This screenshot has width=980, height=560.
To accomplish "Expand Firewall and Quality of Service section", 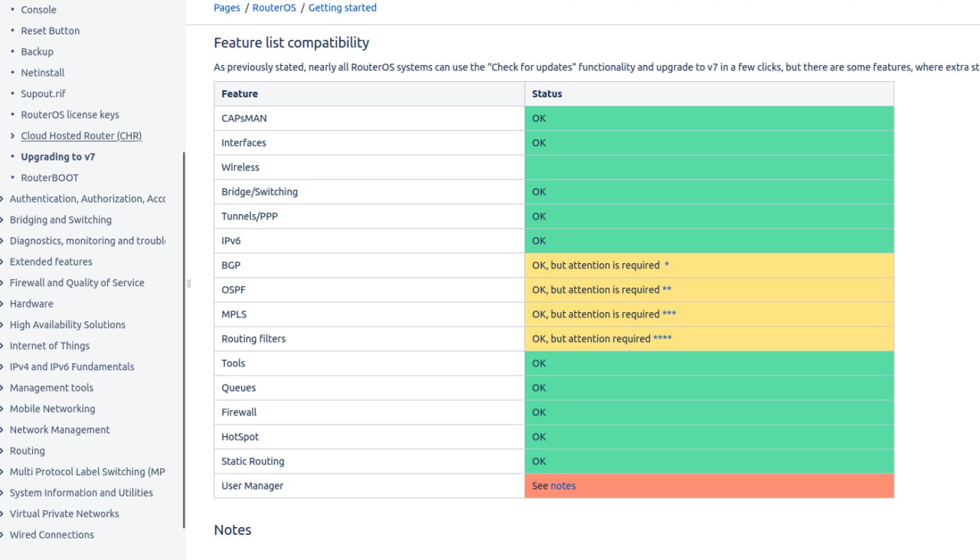I will [2, 282].
